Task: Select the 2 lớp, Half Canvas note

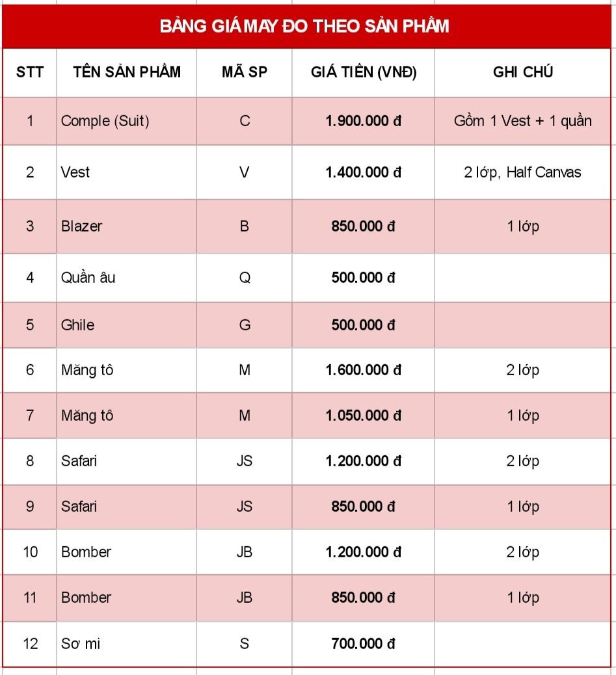Action: pyautogui.click(x=522, y=172)
